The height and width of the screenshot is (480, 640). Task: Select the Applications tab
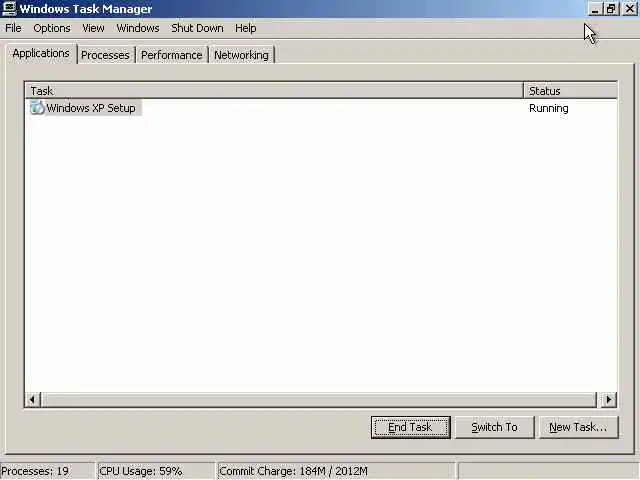41,53
